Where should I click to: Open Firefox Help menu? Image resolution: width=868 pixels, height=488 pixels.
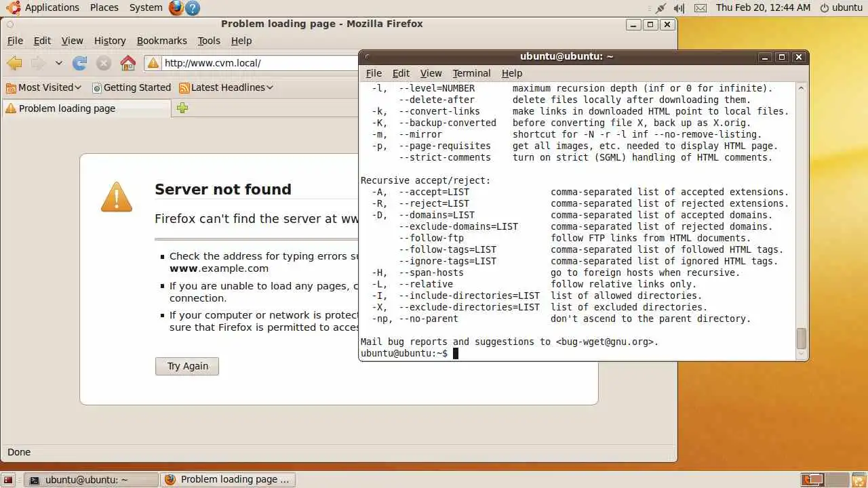pyautogui.click(x=241, y=41)
